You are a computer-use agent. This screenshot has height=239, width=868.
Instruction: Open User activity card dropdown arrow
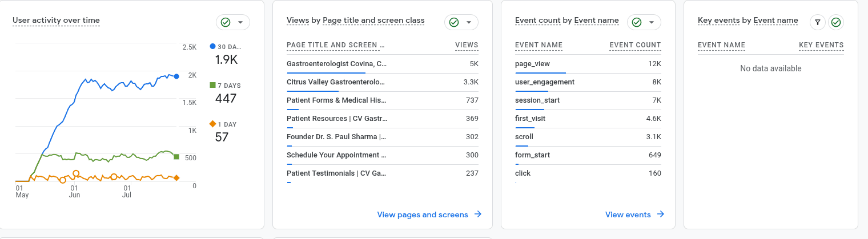coord(240,22)
